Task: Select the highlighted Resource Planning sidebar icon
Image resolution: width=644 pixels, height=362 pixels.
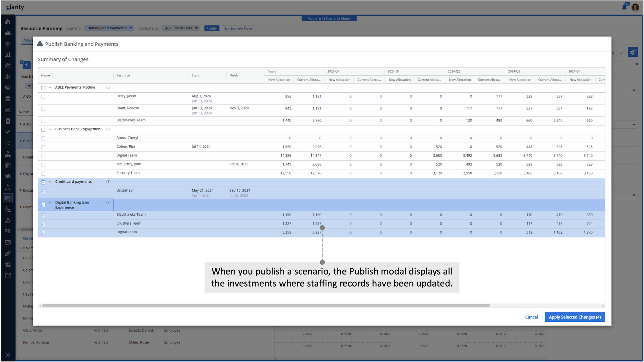Action: pos(8,198)
